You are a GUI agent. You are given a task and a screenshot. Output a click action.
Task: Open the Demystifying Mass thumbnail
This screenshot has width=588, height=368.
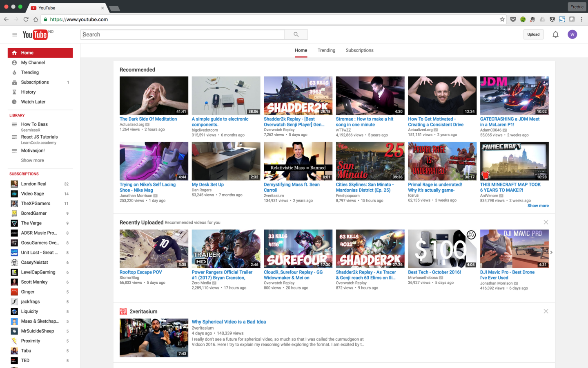pos(298,161)
